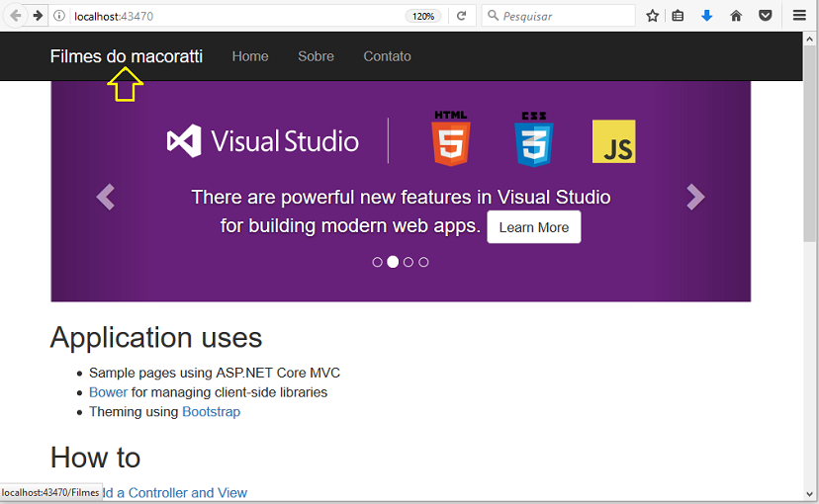Go back with the browser back arrow
Screen dimensions: 819x504
coord(16,16)
